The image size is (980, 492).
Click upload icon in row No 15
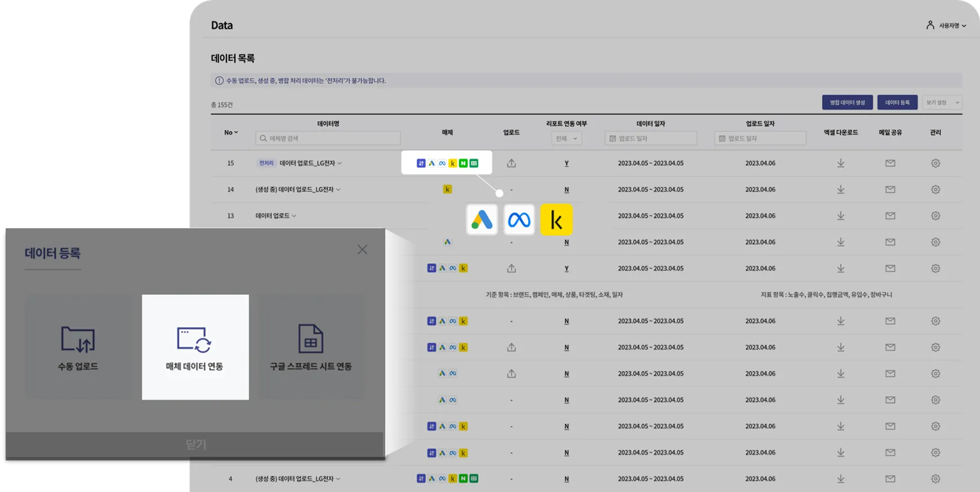[x=511, y=163]
